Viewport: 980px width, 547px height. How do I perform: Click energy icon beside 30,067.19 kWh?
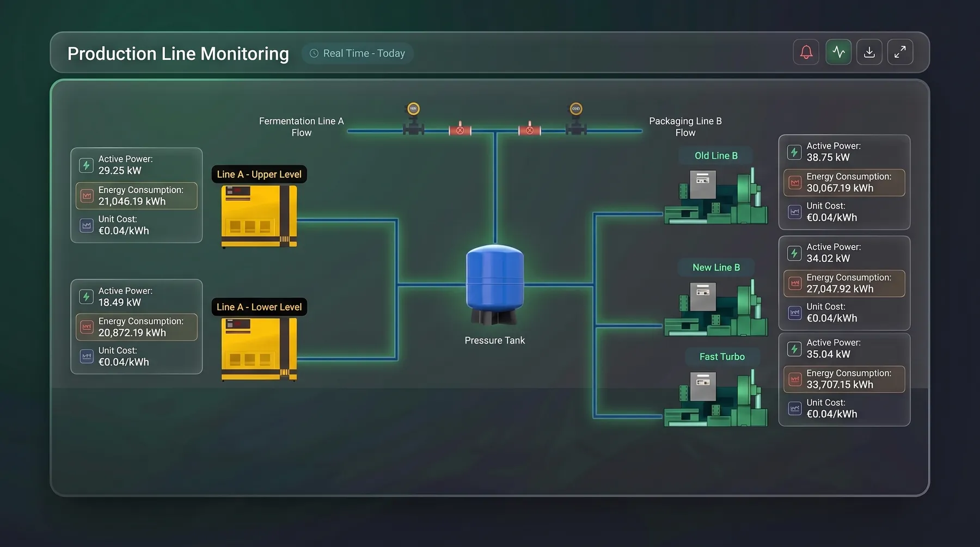tap(795, 182)
